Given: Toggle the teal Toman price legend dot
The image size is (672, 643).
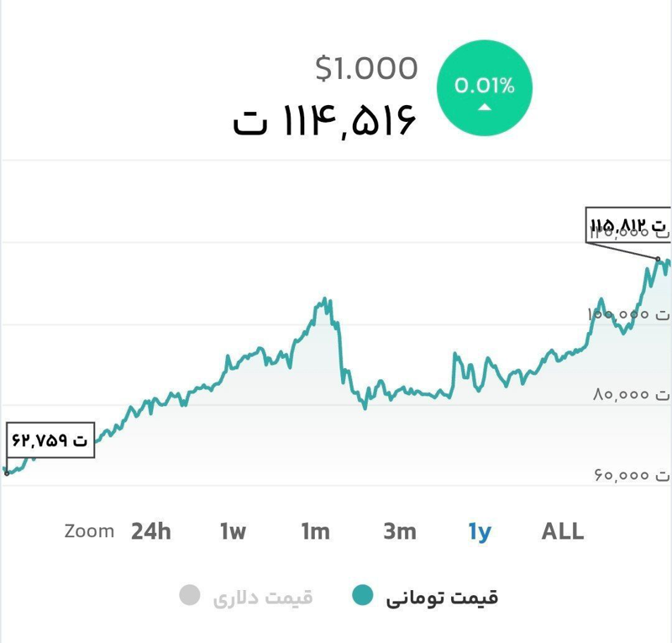Looking at the screenshot, I should click(x=361, y=597).
